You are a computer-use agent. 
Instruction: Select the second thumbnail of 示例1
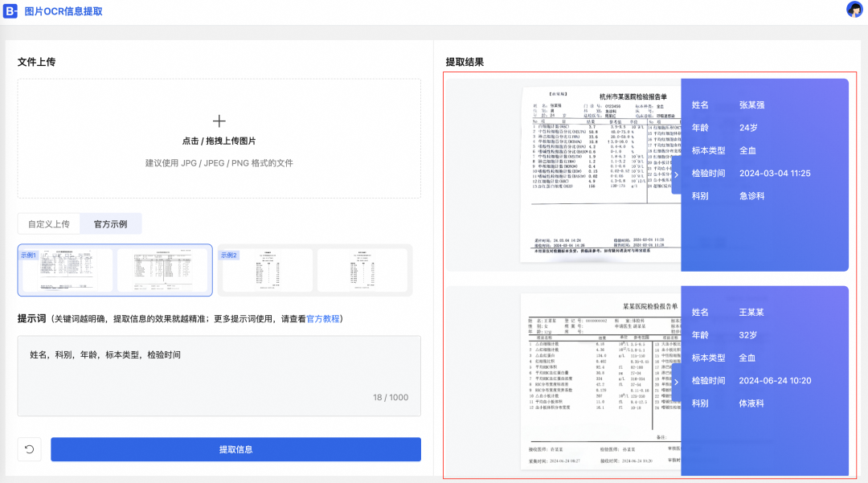click(163, 271)
